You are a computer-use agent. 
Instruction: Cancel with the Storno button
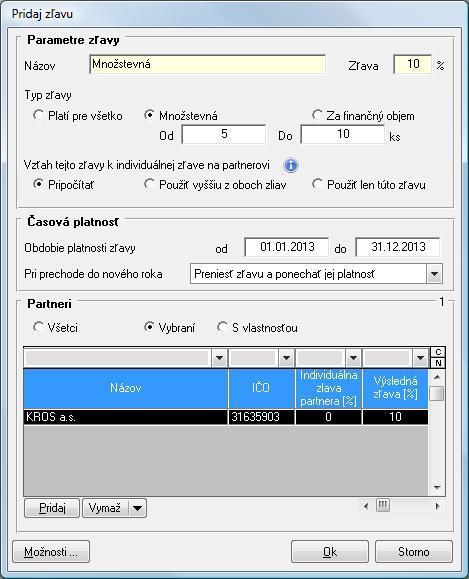(x=414, y=552)
